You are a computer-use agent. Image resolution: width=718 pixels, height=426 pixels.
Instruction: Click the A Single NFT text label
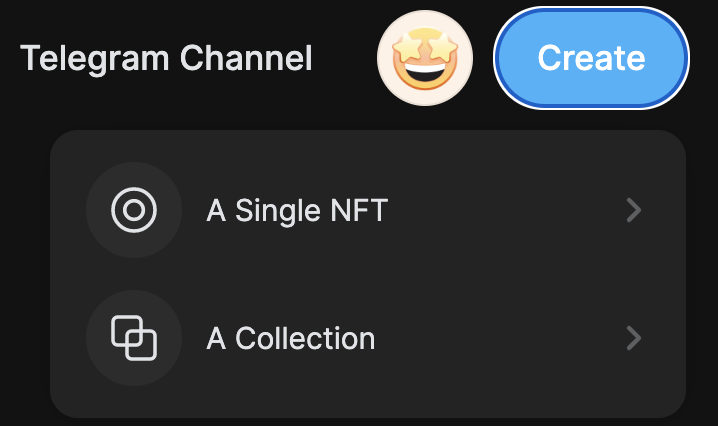(x=296, y=210)
